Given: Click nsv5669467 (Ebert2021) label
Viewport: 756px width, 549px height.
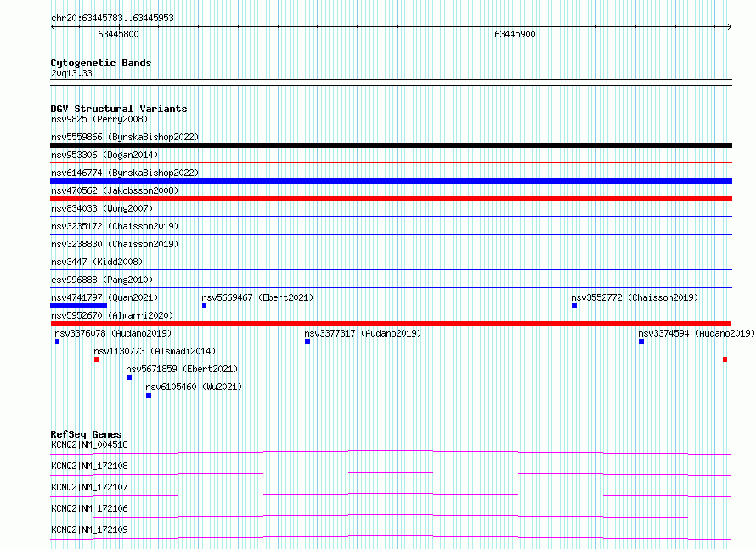Looking at the screenshot, I should 257,297.
